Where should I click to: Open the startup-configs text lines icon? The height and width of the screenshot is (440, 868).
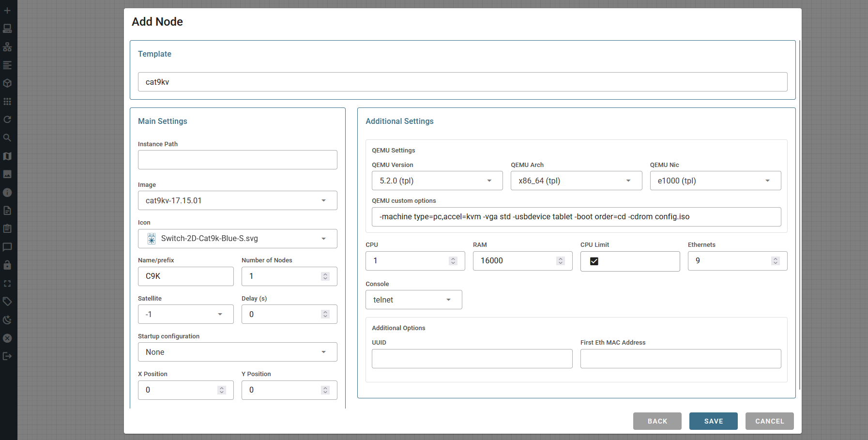(x=7, y=65)
